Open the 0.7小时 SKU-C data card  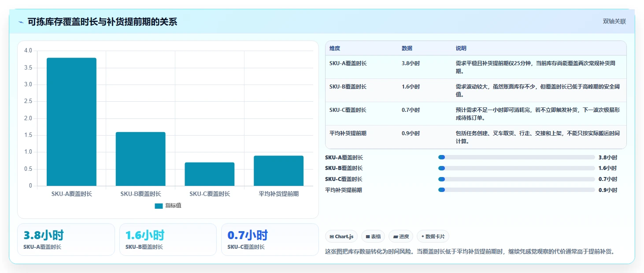(270, 240)
